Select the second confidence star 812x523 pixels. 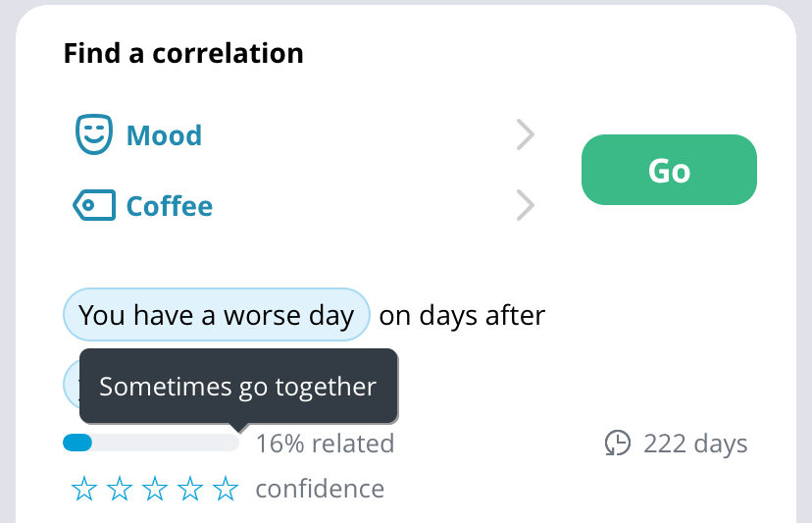coord(120,489)
